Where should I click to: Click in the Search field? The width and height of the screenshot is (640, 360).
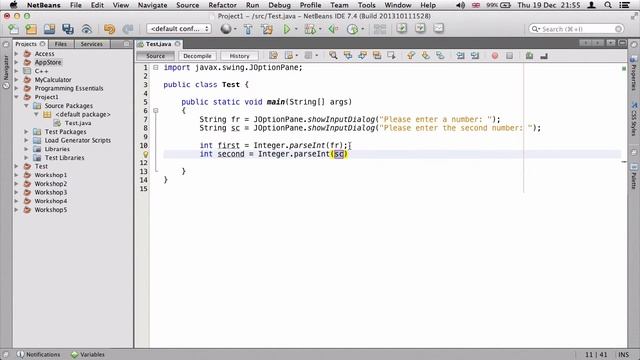[x=576, y=29]
